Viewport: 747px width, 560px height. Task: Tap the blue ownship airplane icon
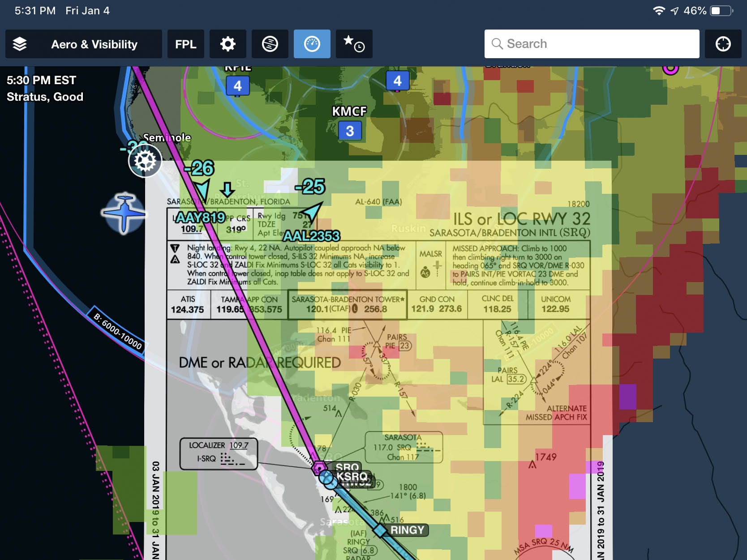(x=124, y=214)
